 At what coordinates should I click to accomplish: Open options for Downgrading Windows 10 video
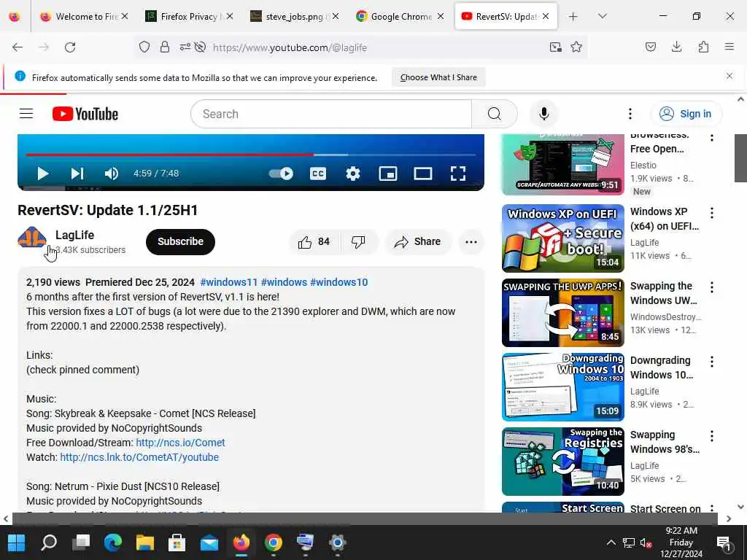click(712, 362)
